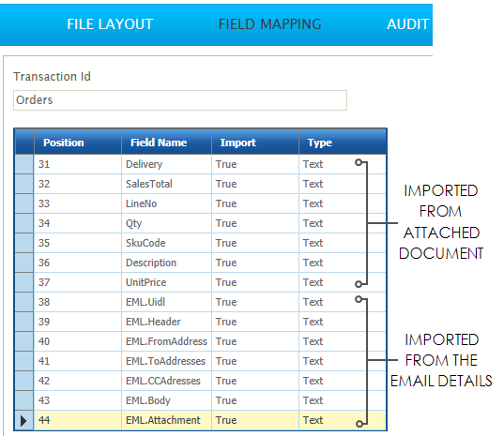Select the SalesTotal field name cell
504x436 pixels.
pos(166,184)
